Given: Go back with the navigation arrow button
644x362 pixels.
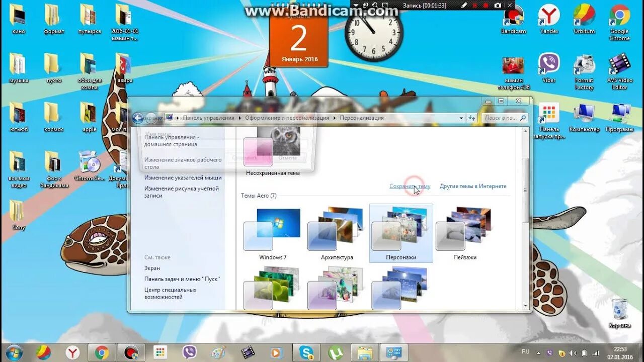Looking at the screenshot, I should [138, 118].
